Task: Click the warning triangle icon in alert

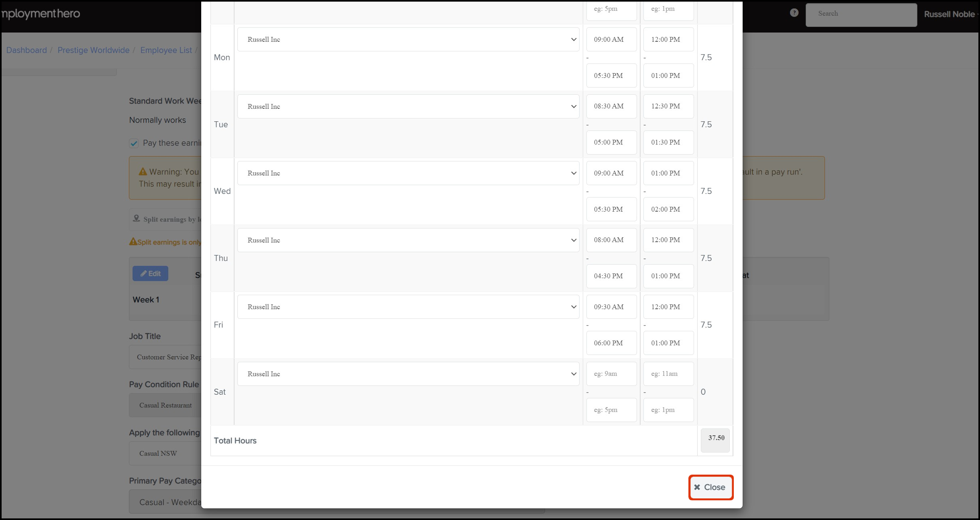Action: click(x=143, y=172)
